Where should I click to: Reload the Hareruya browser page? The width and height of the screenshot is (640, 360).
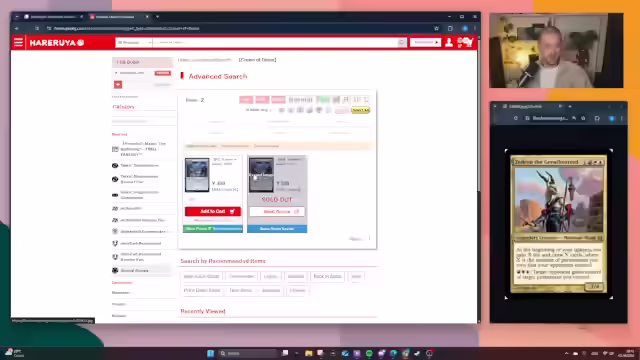tap(37, 29)
